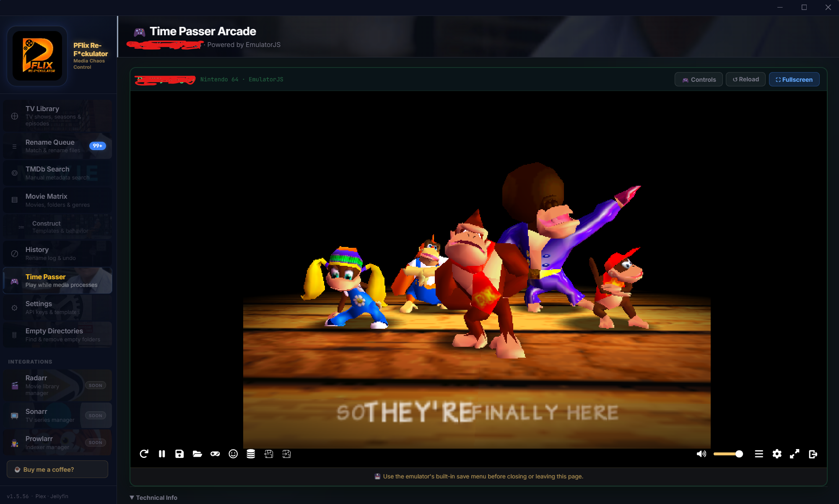Viewport: 839px width, 504px height.
Task: Expand the Technical Info section
Action: coord(153,497)
